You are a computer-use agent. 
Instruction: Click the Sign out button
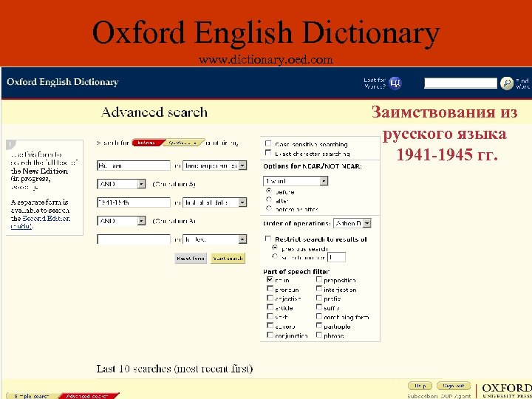coord(453,386)
